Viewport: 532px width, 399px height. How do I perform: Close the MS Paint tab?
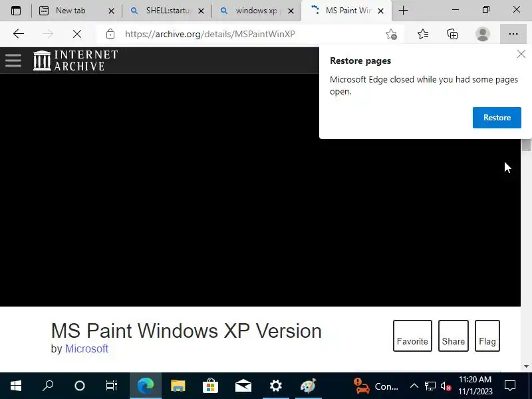tap(380, 11)
